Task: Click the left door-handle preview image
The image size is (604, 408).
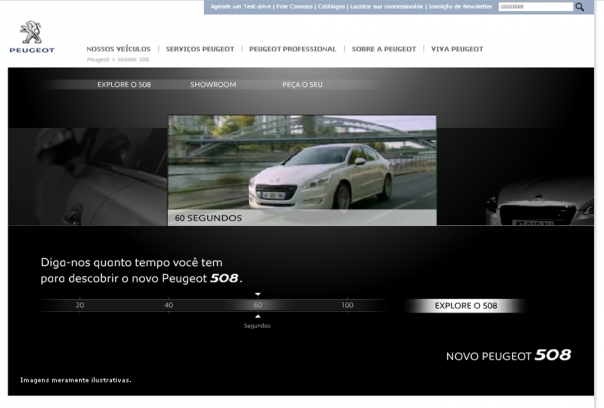Action: (88, 176)
